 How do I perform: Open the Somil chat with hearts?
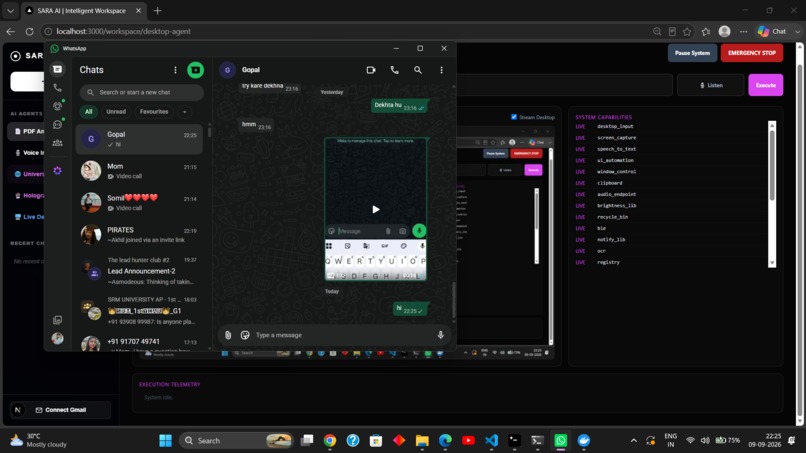139,203
